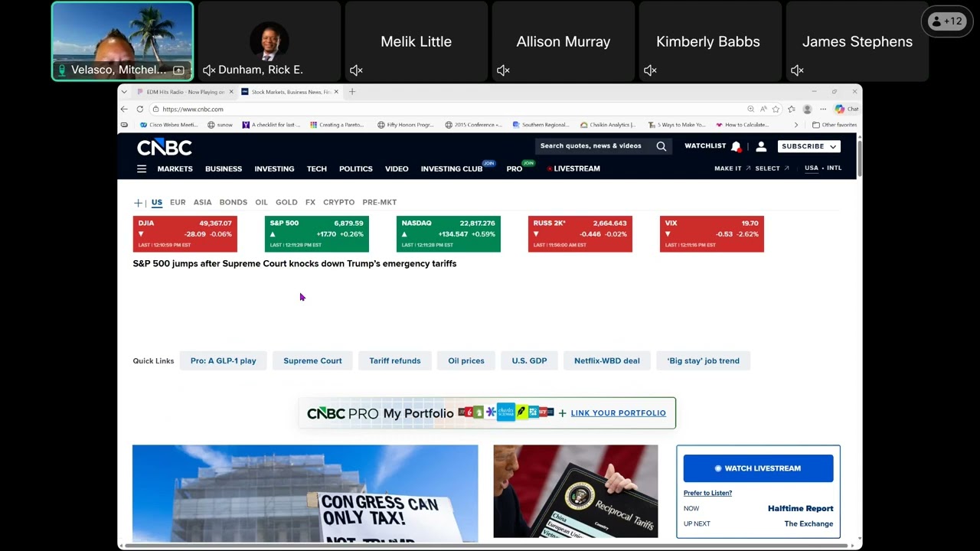The width and height of the screenshot is (980, 551).
Task: Click the WATCH LIVESTREAM button
Action: tap(758, 468)
